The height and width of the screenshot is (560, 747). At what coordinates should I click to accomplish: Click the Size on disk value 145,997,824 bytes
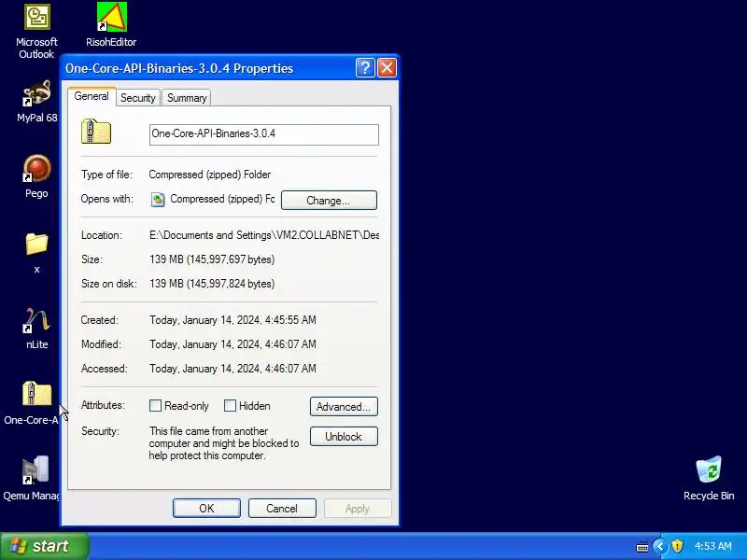[212, 284]
